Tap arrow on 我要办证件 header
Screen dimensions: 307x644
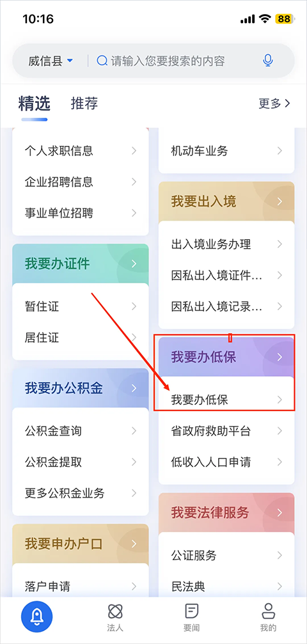(134, 263)
